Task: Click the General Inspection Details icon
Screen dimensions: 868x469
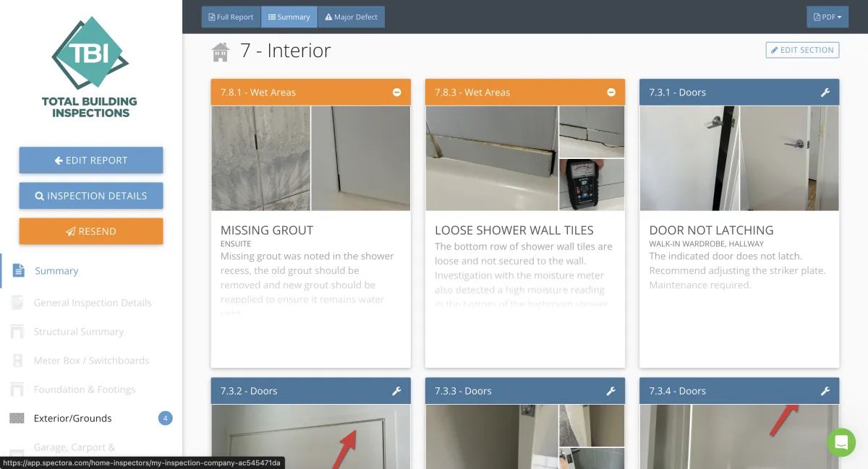Action: (x=17, y=303)
